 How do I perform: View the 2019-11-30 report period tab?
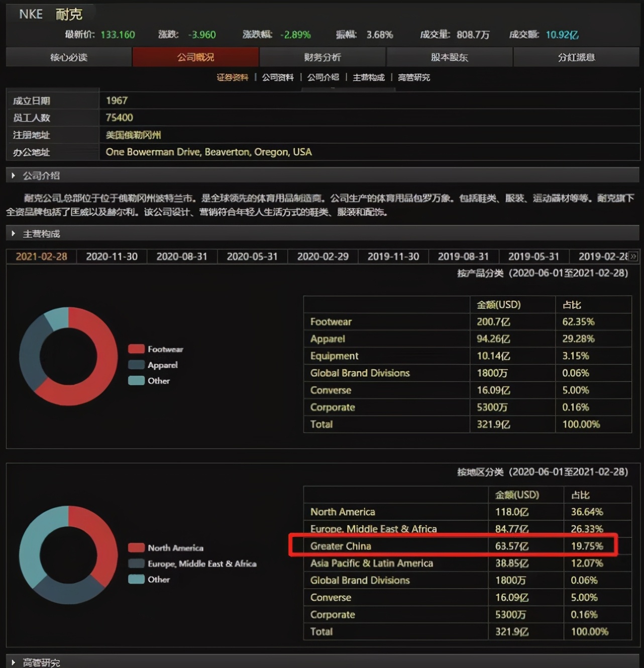pyautogui.click(x=393, y=257)
